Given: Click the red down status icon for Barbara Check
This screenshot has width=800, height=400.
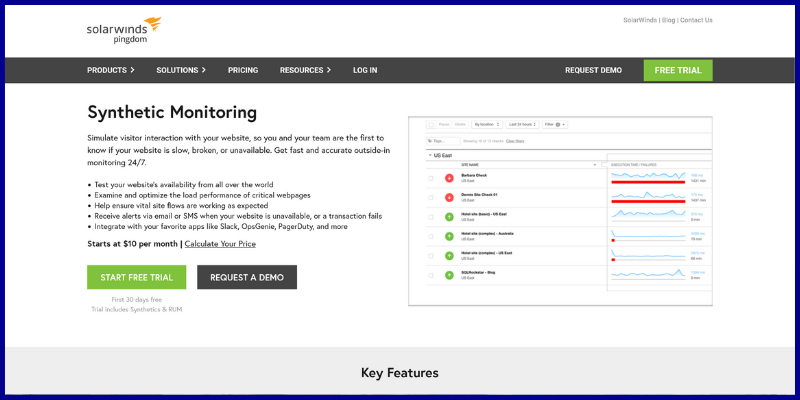Looking at the screenshot, I should 449,178.
